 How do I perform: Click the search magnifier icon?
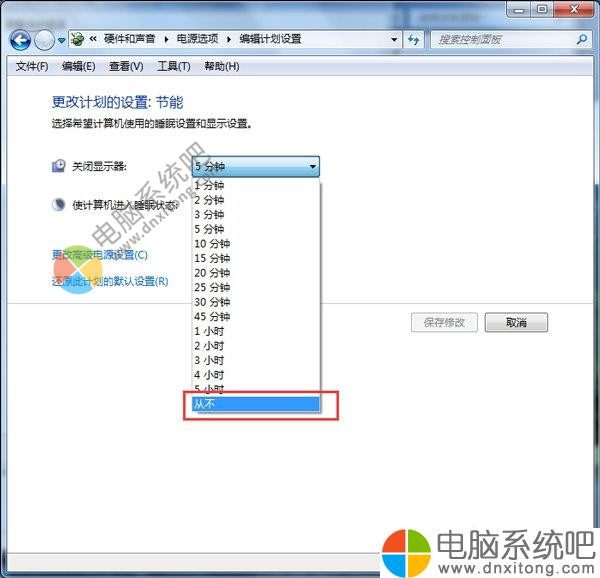(582, 40)
